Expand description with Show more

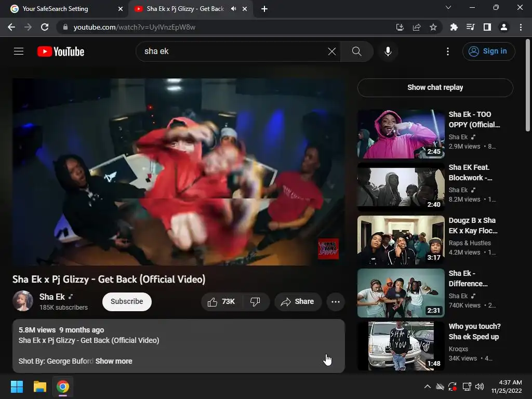pos(114,362)
